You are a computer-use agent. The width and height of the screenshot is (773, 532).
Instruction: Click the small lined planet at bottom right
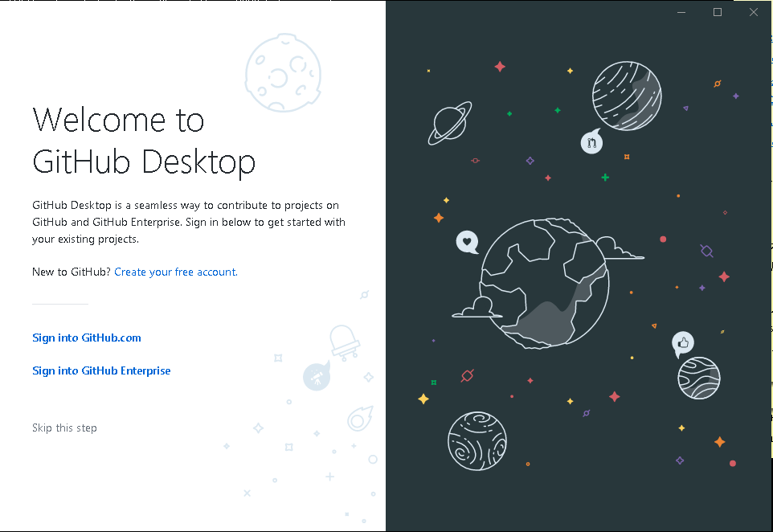click(x=698, y=379)
